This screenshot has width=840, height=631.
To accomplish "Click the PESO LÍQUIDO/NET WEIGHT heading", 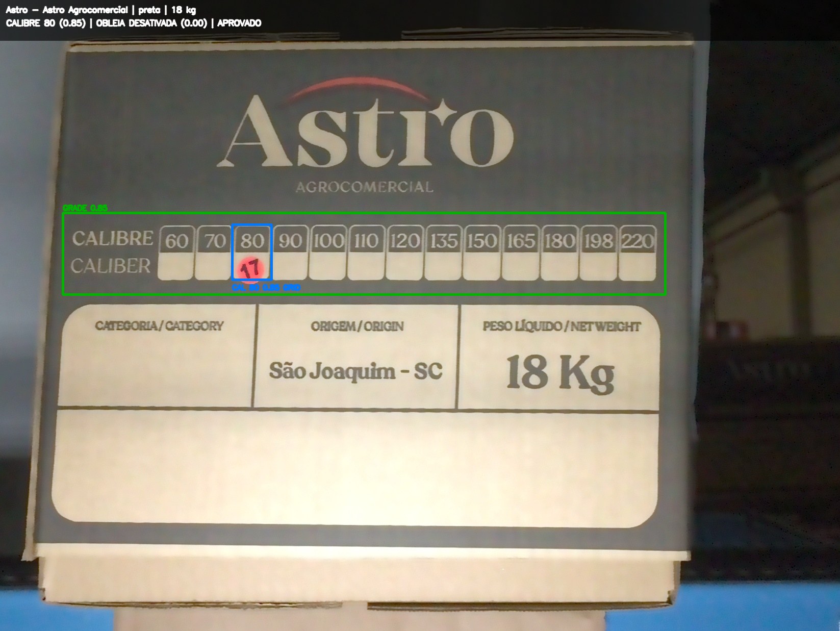I will tap(562, 326).
